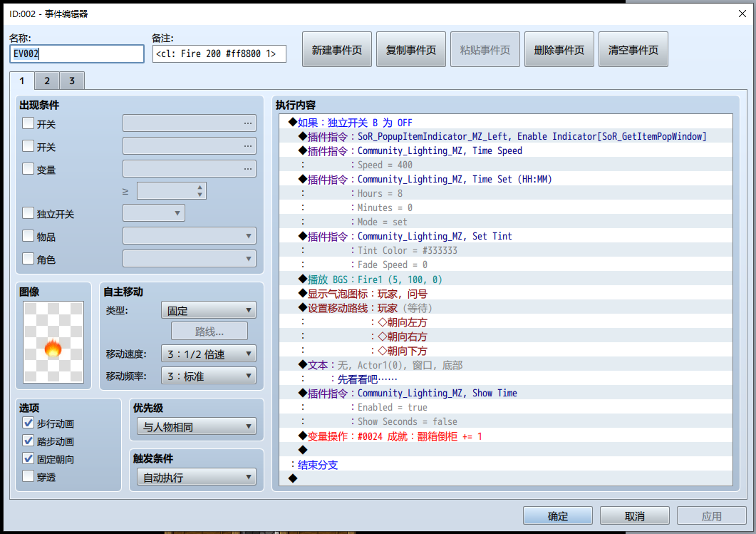Uncheck the 步行动画 option
This screenshot has height=534, width=756.
point(28,423)
